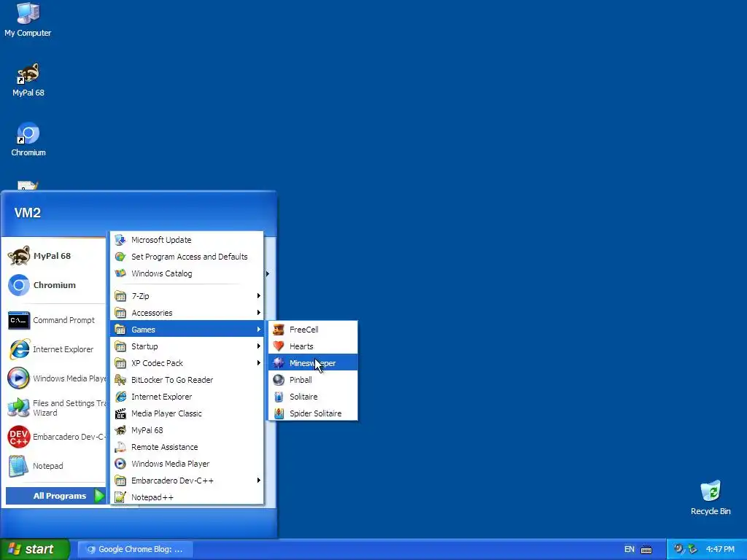This screenshot has width=747, height=560.
Task: Open the EN language indicator
Action: click(x=629, y=550)
